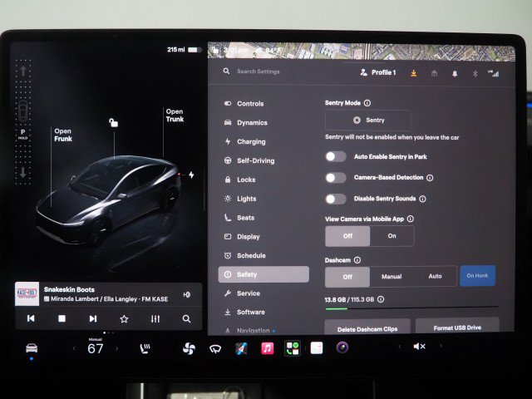Viewport: 532px width, 399px height.
Task: Click the search magnifier in settings header
Action: (226, 71)
